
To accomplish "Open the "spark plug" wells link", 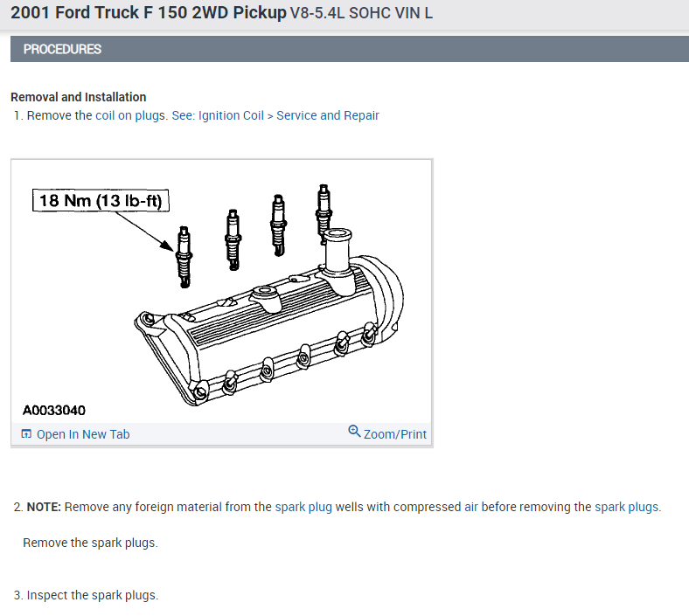I will tap(303, 507).
